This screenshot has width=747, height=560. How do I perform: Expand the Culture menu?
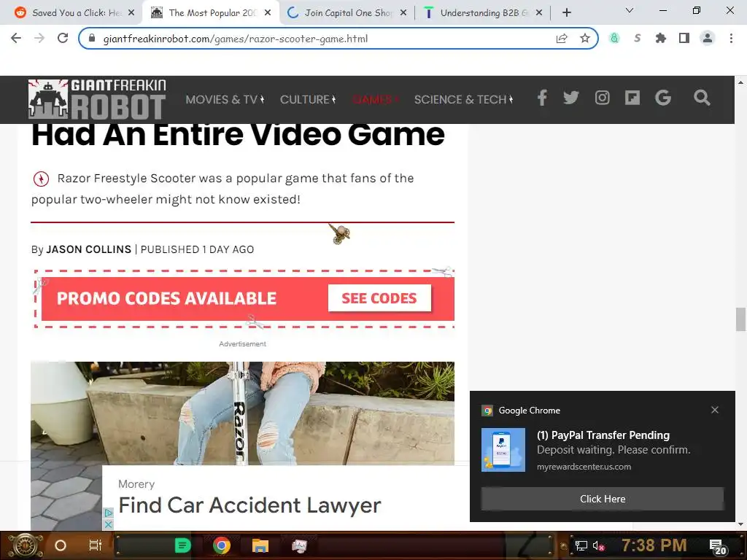pos(308,99)
